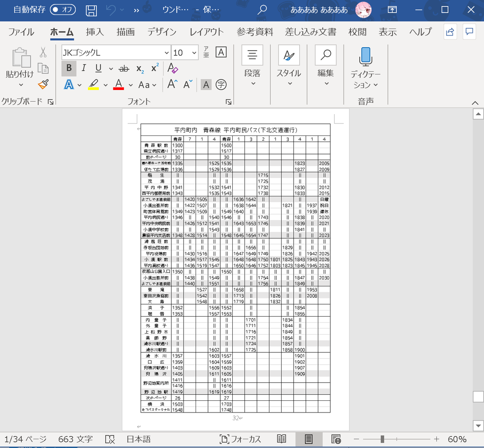Switch to 参考資料 tab
The height and width of the screenshot is (448, 484).
point(255,32)
